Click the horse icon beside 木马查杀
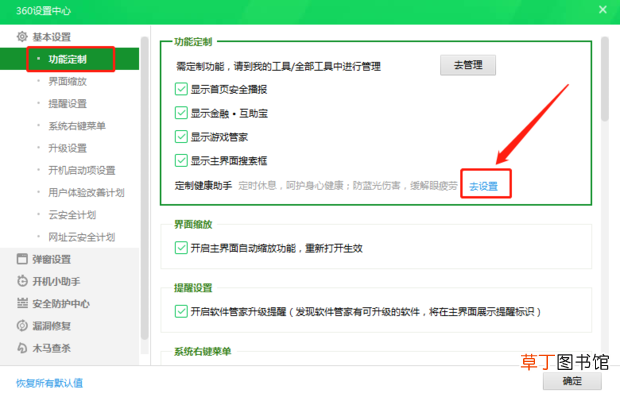 (22, 348)
